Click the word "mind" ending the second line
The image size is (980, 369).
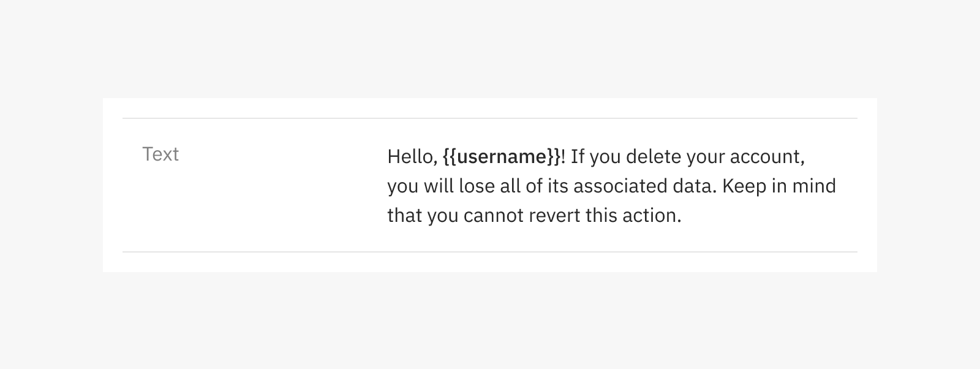pyautogui.click(x=814, y=186)
